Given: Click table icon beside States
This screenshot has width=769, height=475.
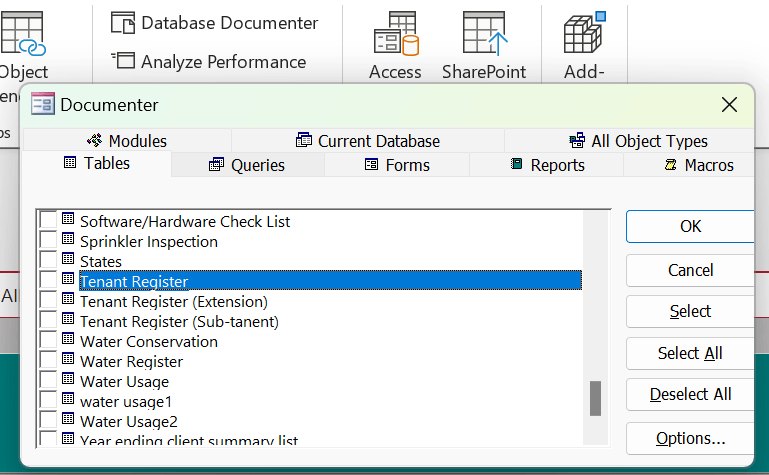Looking at the screenshot, I should (x=68, y=259).
